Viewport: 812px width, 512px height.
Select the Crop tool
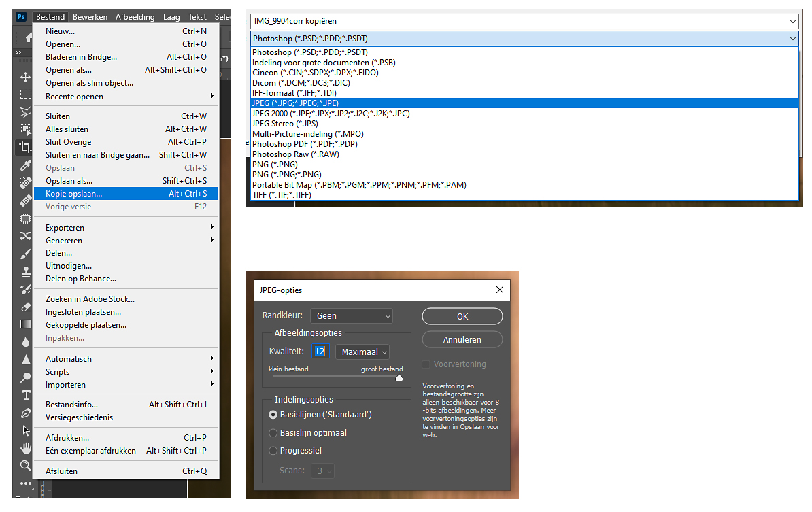click(x=25, y=147)
